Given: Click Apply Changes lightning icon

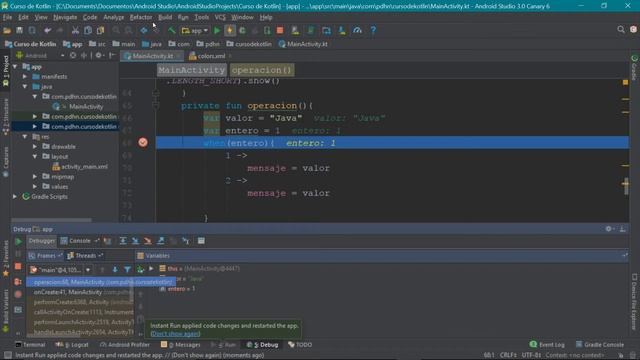Looking at the screenshot, I should click(x=230, y=30).
